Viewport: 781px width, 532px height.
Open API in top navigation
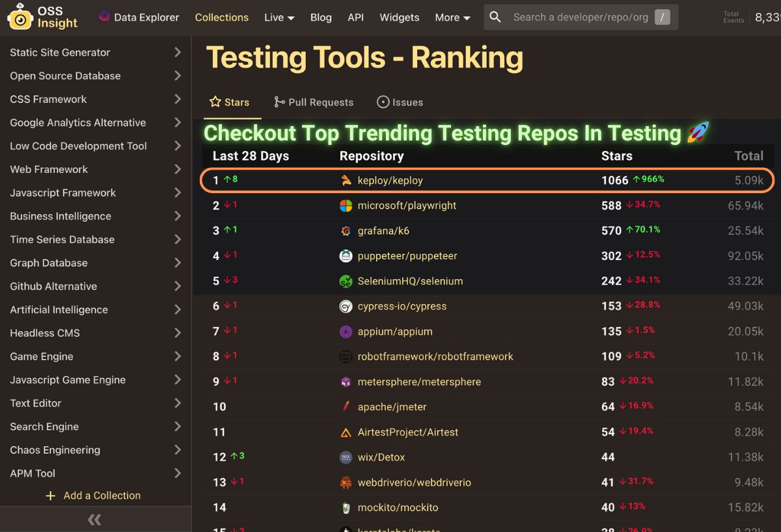click(356, 18)
